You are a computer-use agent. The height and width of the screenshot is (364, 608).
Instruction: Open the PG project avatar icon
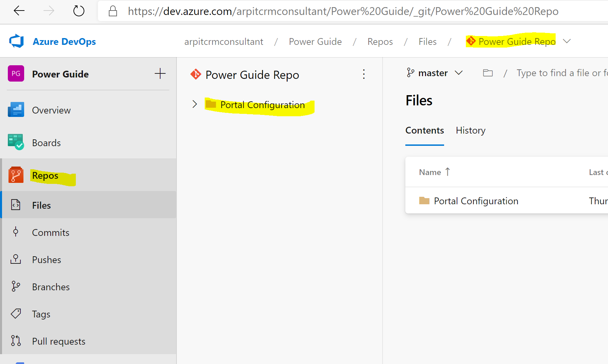click(x=16, y=73)
